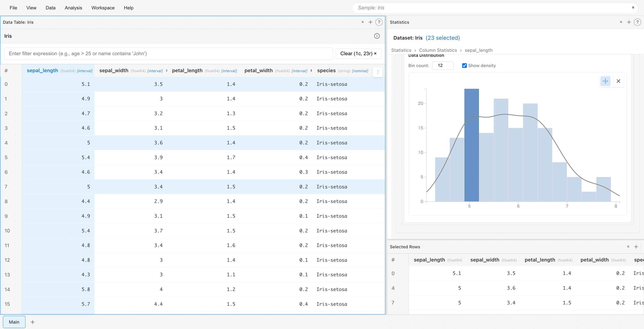Open help for the Statistics panel

click(638, 22)
